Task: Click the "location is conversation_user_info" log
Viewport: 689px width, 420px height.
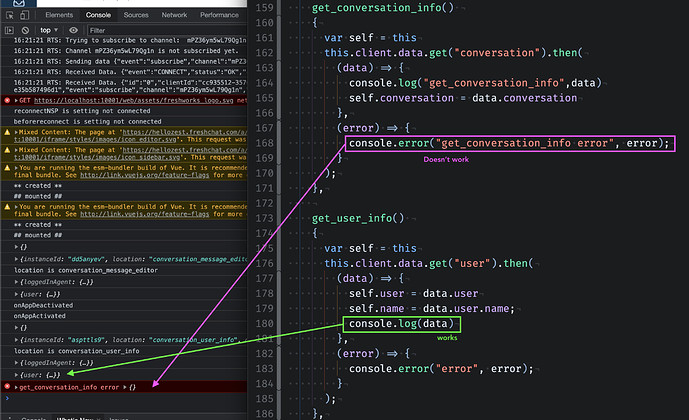Action: [76, 351]
